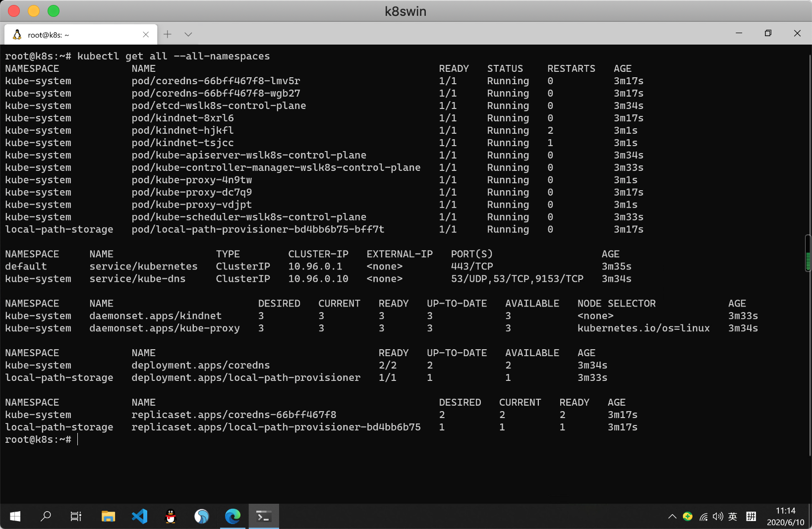Click text replicaset.apps/coredns-66bff467f8

coord(234,415)
